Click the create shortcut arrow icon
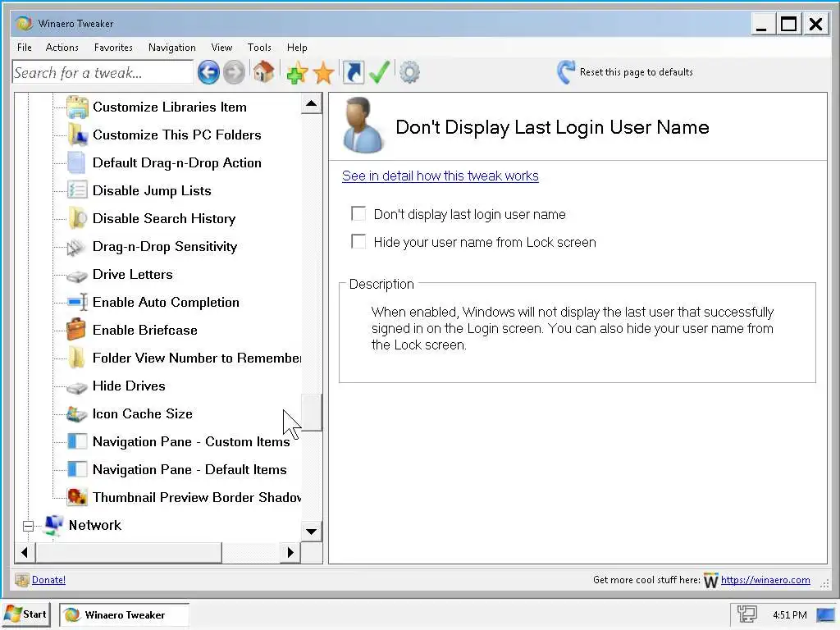Image resolution: width=840 pixels, height=630 pixels. pos(353,72)
